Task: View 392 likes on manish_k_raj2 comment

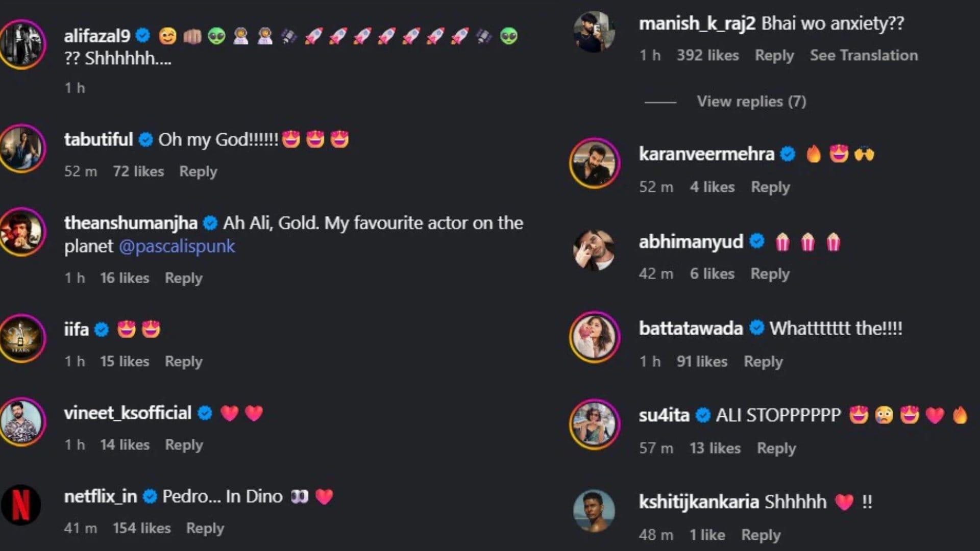Action: pyautogui.click(x=707, y=55)
